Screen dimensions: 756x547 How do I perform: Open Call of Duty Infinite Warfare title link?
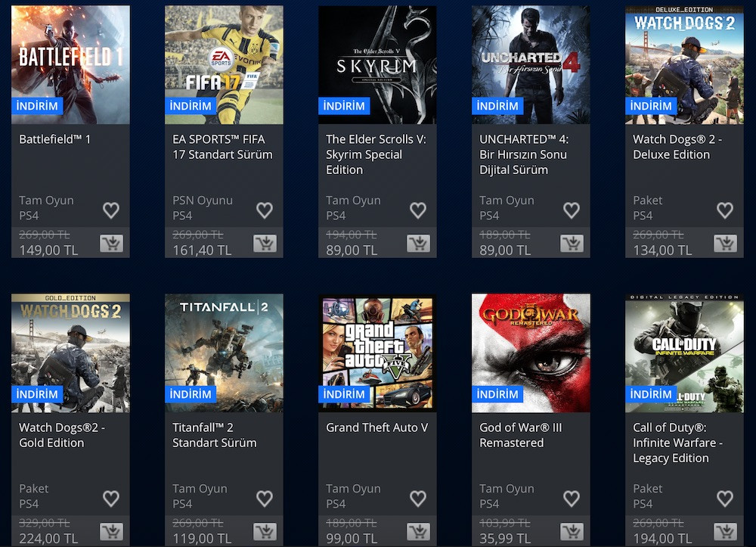[677, 443]
